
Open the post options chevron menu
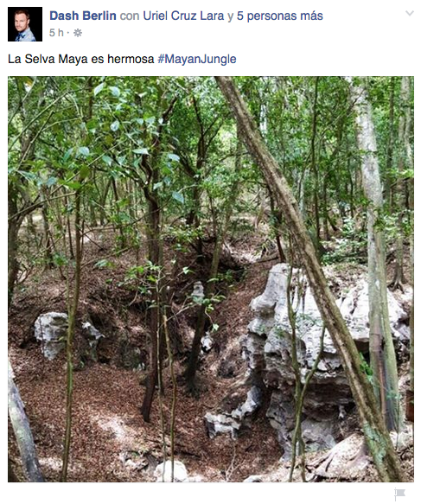(410, 13)
